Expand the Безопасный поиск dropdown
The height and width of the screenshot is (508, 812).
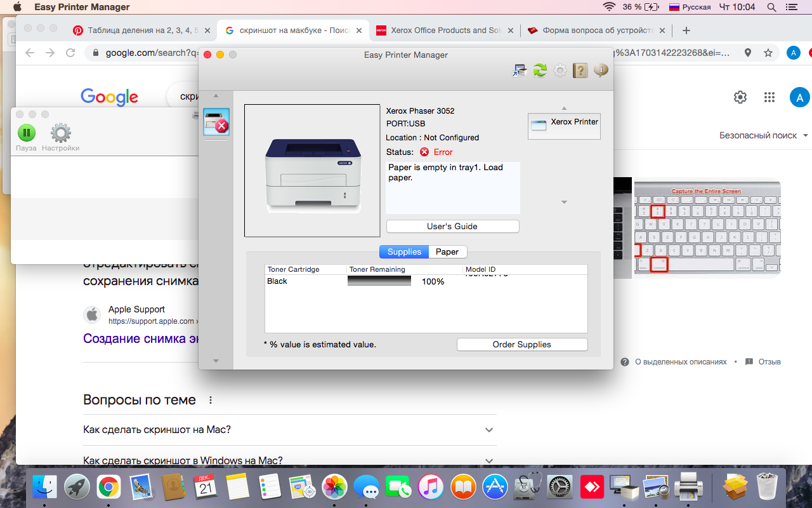764,135
